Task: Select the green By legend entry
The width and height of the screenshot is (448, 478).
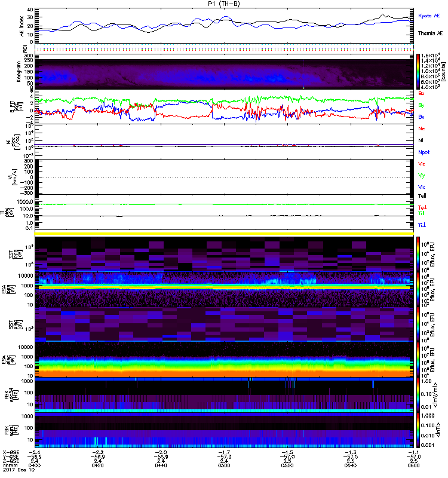Action: 421,106
